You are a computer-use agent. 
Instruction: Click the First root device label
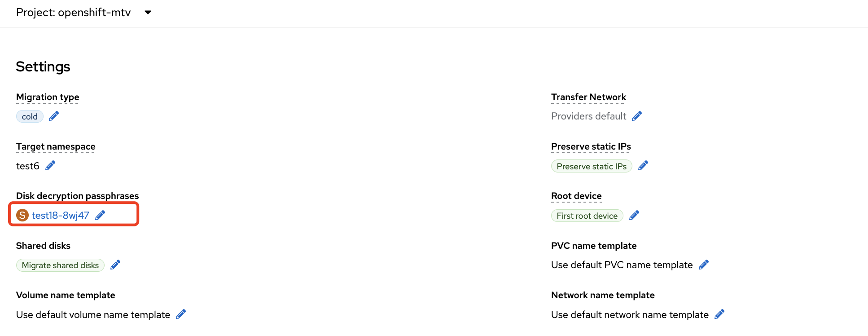(x=587, y=216)
